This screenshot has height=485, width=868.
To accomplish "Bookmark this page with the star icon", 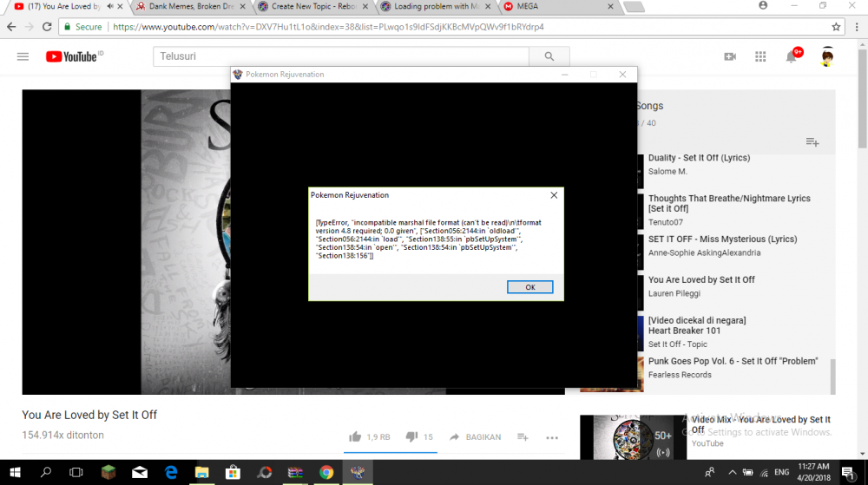I will pyautogui.click(x=836, y=27).
